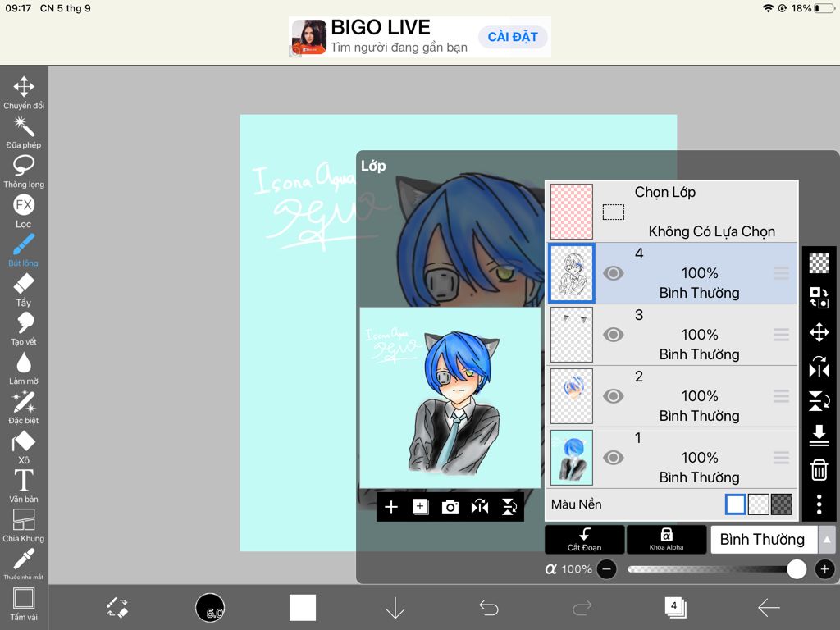Open the white current color square
The height and width of the screenshot is (630, 840).
point(303,608)
